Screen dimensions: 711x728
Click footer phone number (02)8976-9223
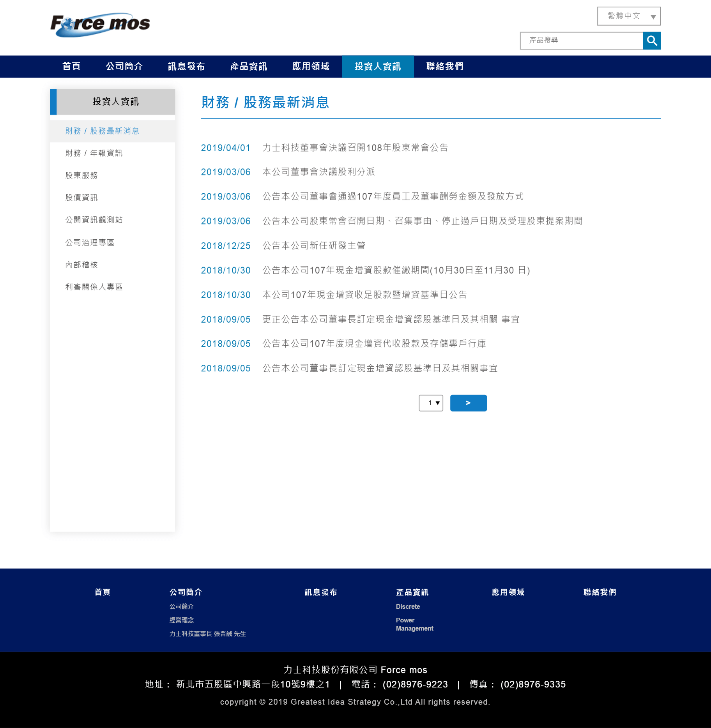click(415, 684)
